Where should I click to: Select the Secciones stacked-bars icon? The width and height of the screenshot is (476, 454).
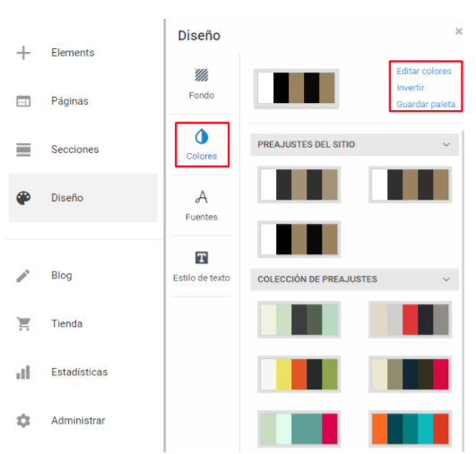(x=23, y=150)
